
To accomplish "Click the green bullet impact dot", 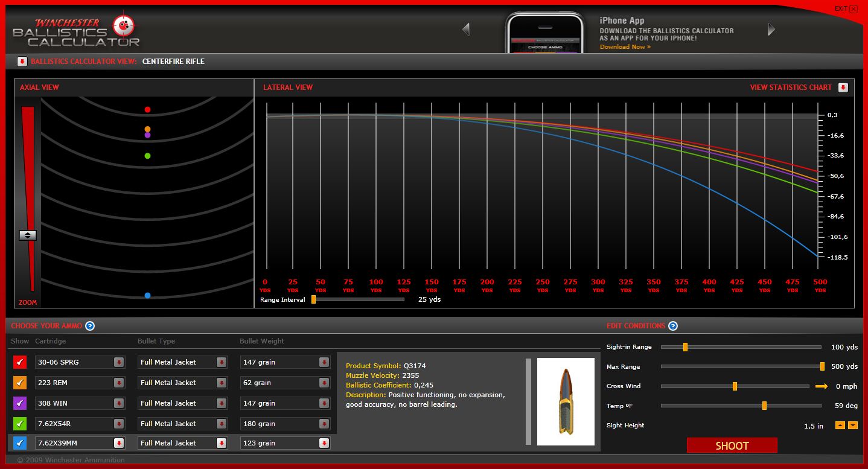I will [147, 156].
